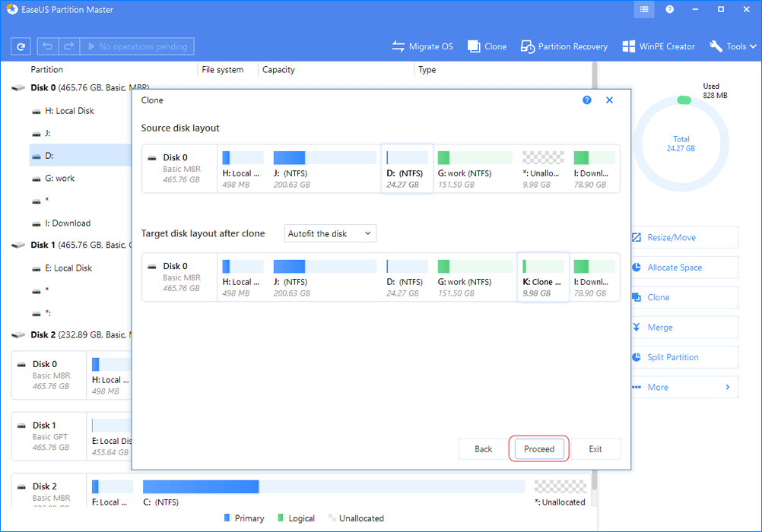Select unallocated space on Disk 2 map

tap(560, 492)
